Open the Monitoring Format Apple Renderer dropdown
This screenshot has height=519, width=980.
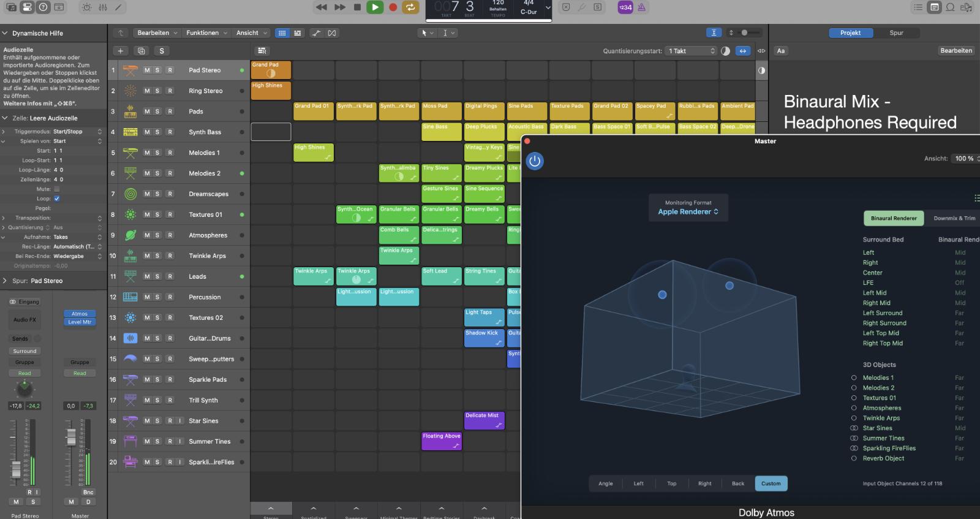[x=688, y=212]
